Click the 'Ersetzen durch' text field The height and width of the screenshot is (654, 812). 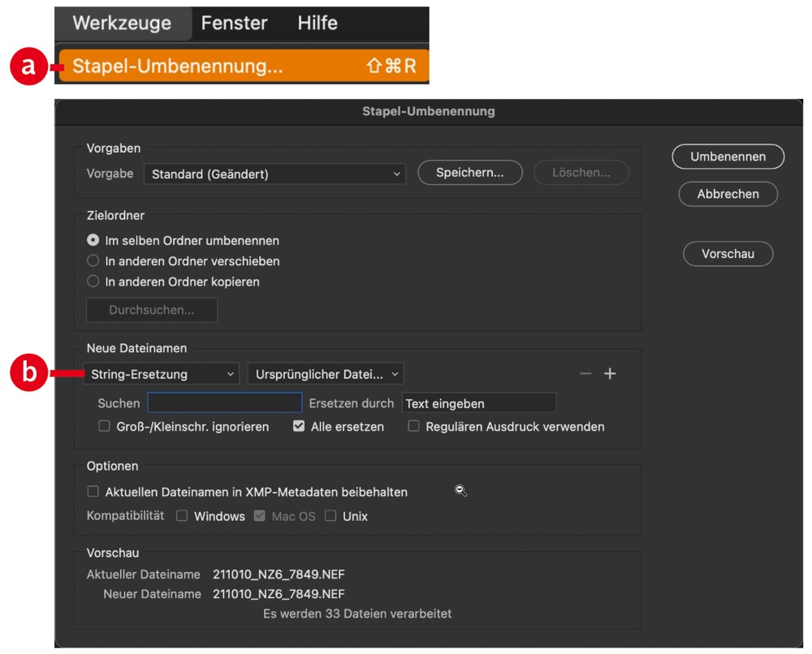coord(478,403)
